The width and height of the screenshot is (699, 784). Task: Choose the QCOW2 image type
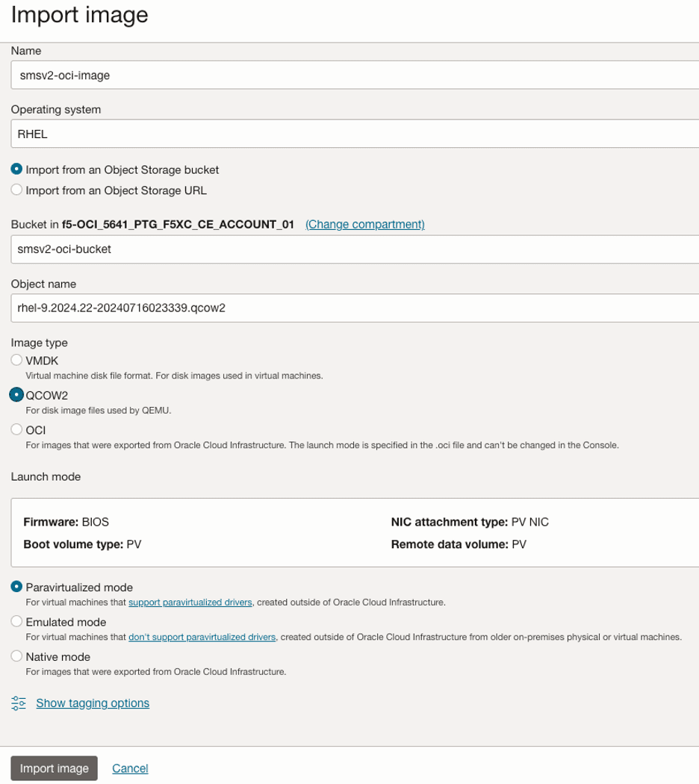tap(17, 395)
